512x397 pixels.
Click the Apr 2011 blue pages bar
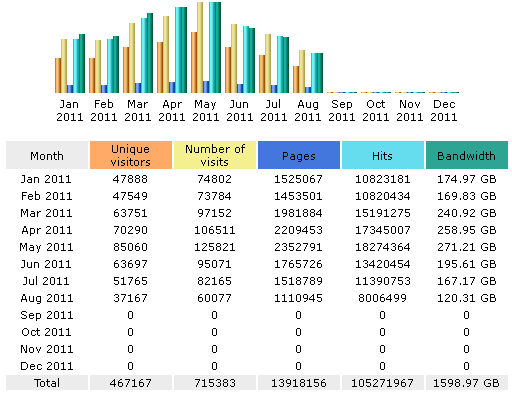tap(172, 87)
